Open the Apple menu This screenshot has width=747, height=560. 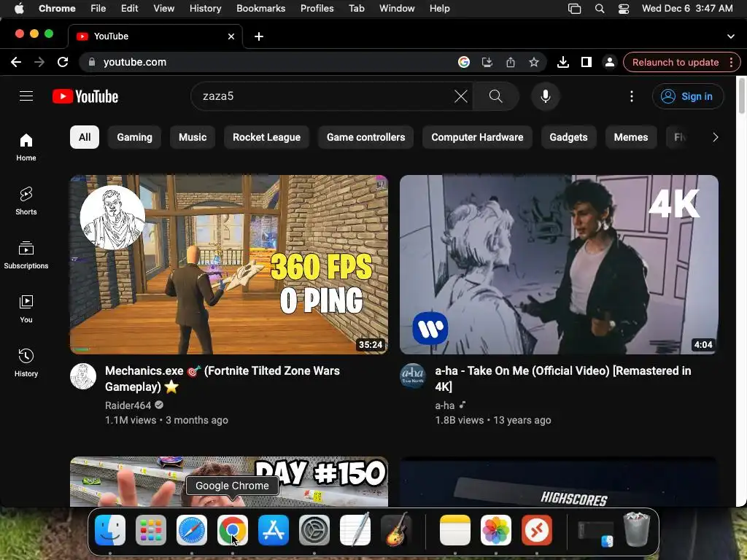[x=19, y=8]
